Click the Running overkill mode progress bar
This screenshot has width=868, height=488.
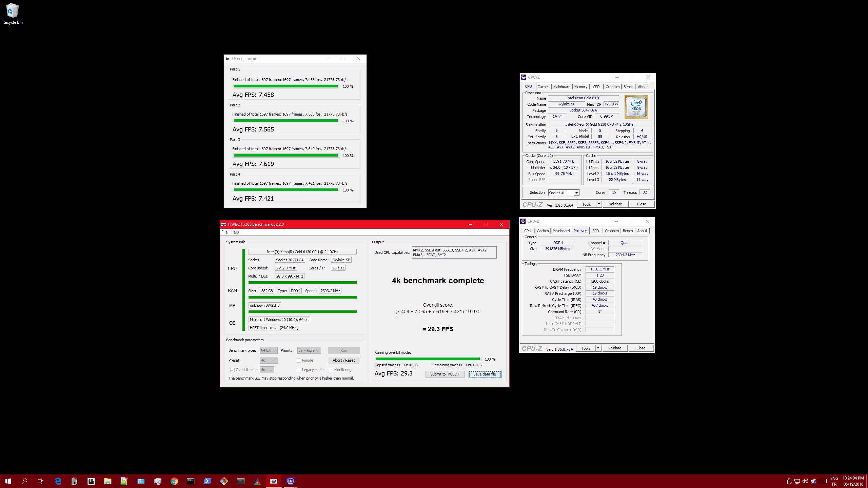(428, 359)
